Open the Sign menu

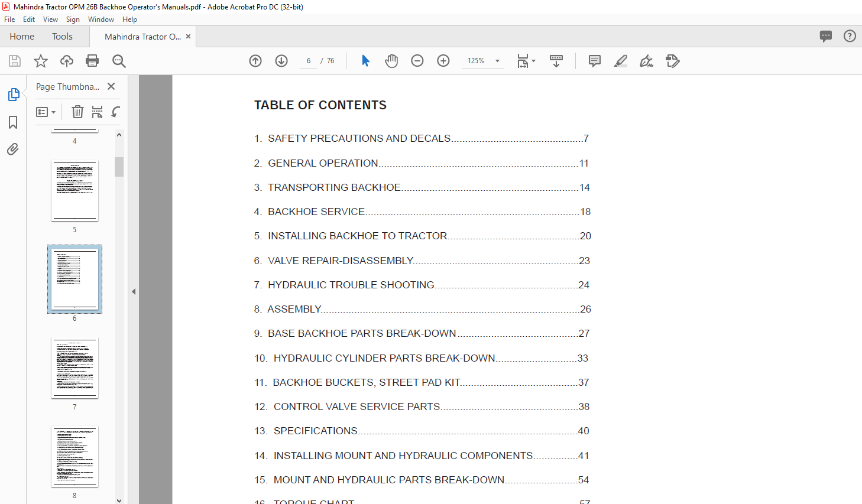pos(73,19)
